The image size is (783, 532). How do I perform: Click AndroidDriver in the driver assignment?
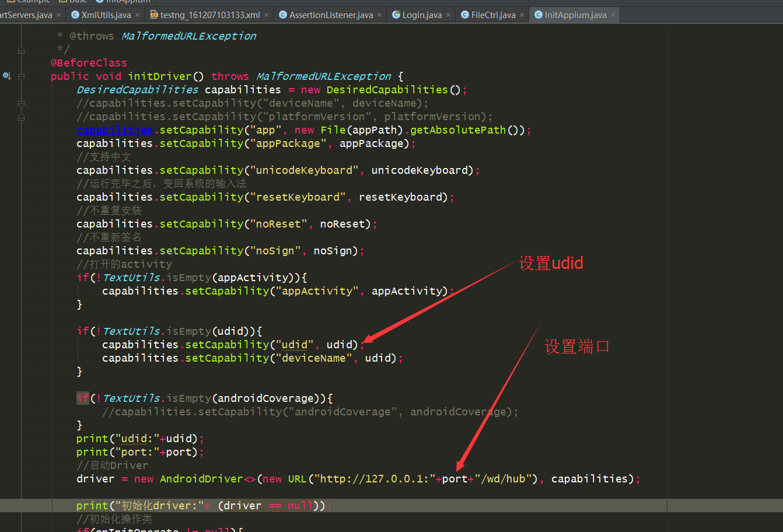coord(201,479)
